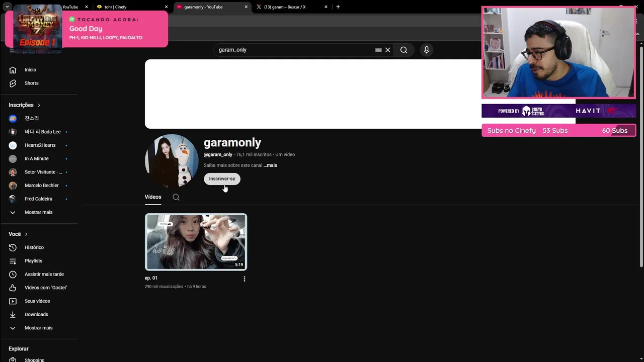Open browser tab list dropdown
Screen dimensions: 644x362
(x=7, y=7)
